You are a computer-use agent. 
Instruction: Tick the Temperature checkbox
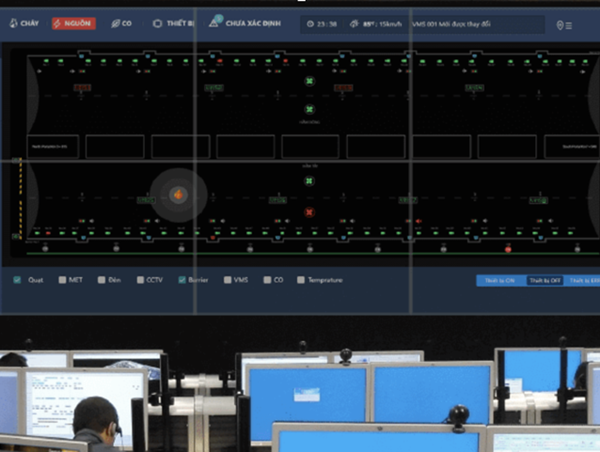[x=301, y=280]
